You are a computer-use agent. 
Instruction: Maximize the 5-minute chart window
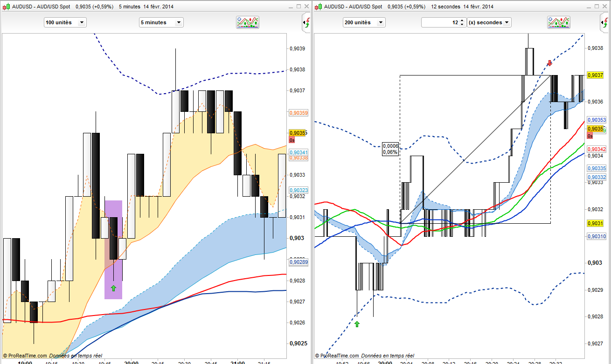298,7
